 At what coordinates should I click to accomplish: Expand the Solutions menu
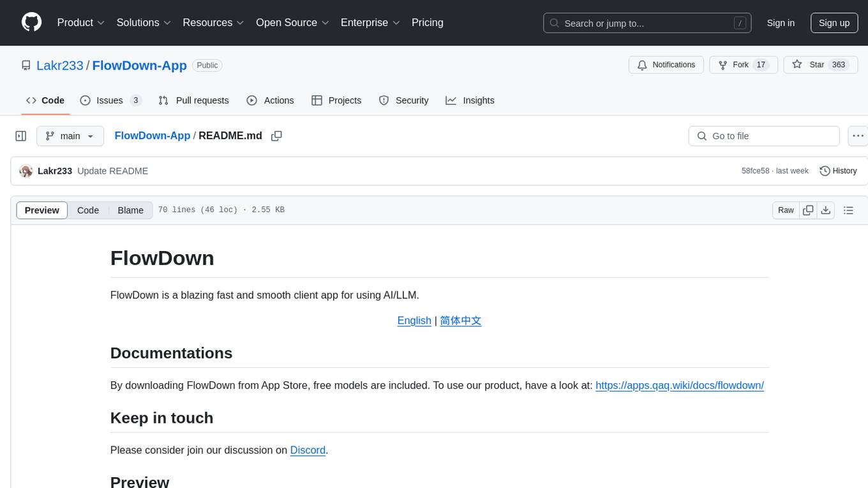point(144,22)
